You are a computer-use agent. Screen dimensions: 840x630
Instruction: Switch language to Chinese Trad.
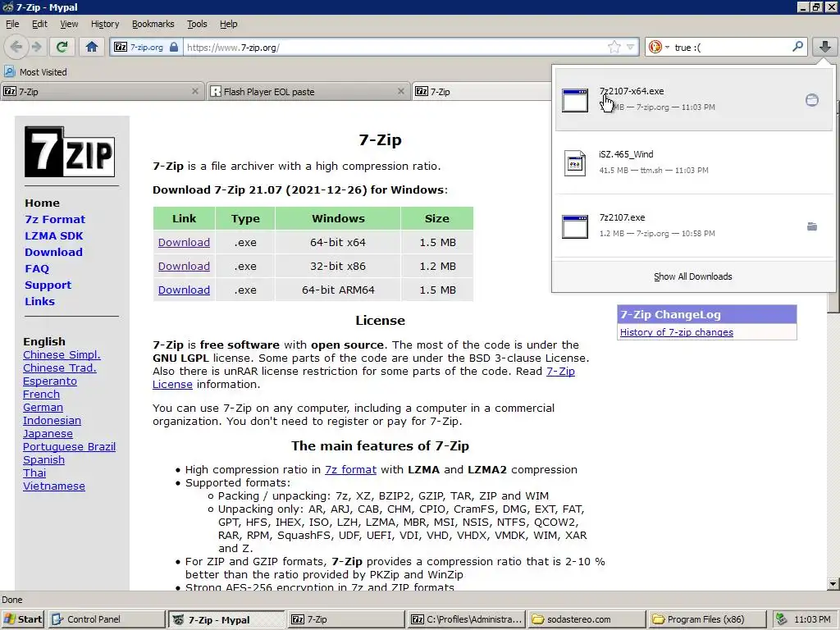(x=59, y=368)
